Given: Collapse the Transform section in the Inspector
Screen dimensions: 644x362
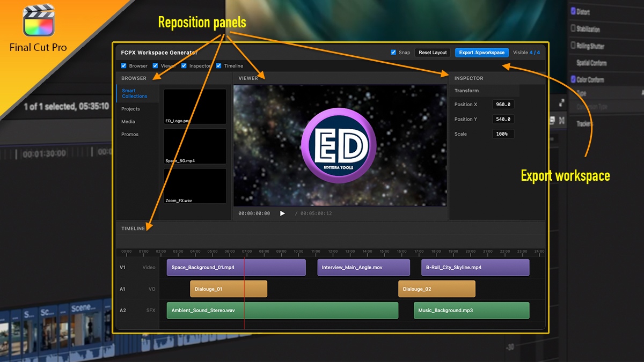Looking at the screenshot, I should [x=466, y=90].
